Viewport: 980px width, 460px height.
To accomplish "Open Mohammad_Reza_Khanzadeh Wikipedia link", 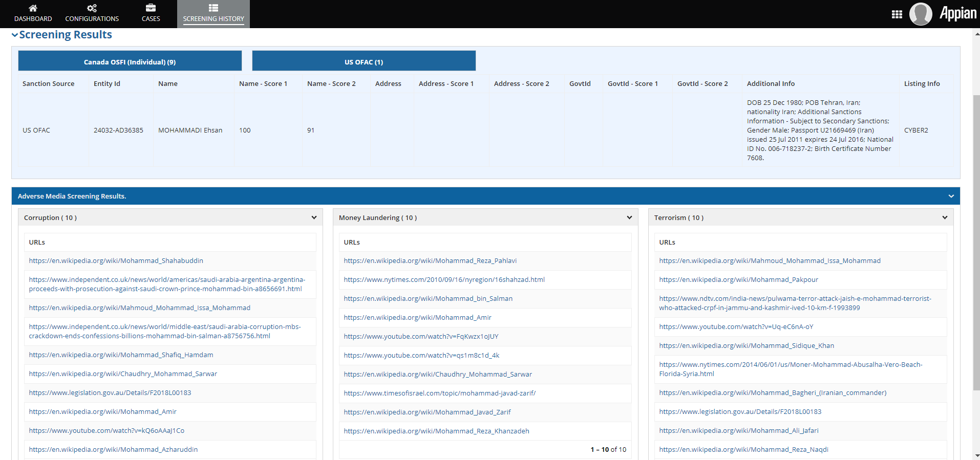I will (436, 431).
